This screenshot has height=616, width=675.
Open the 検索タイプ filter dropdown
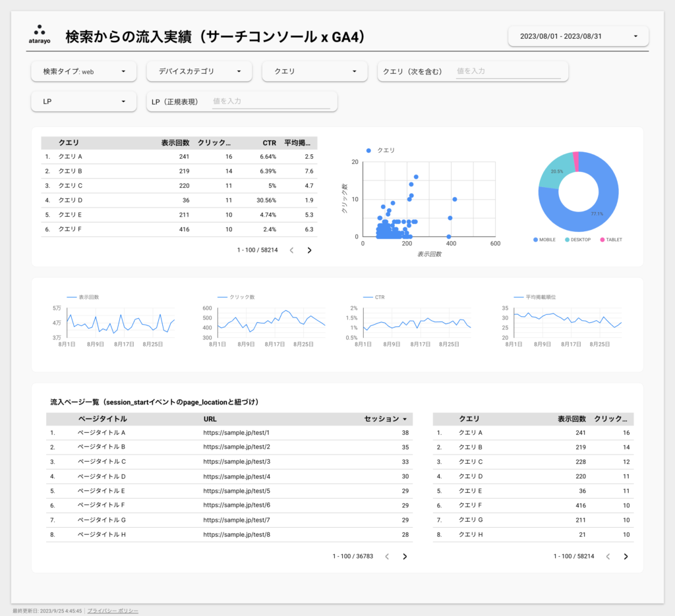[x=83, y=71]
